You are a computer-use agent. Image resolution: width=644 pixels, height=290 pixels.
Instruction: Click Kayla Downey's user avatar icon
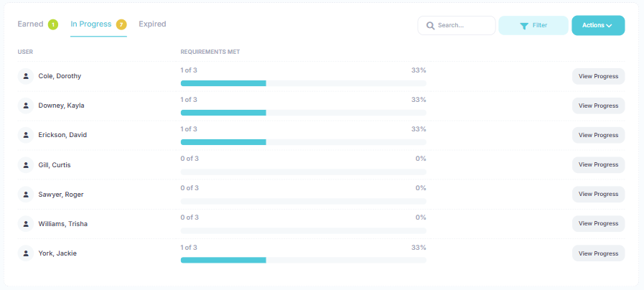26,106
